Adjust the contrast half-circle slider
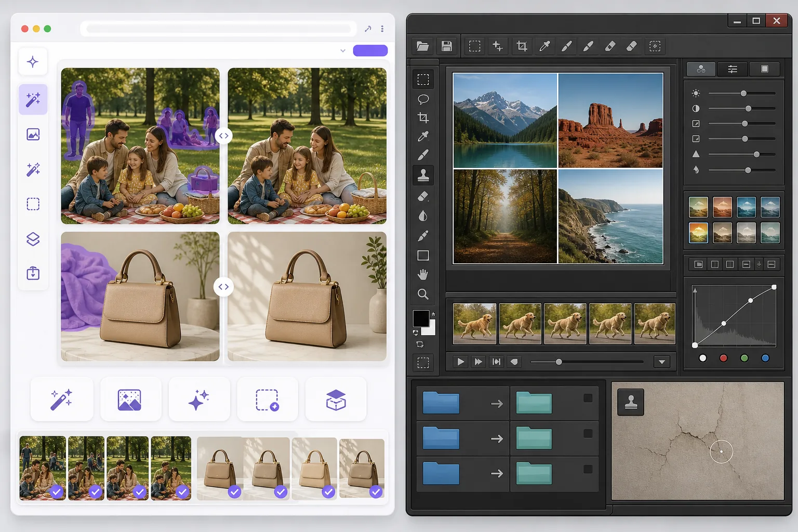798x532 pixels. (x=748, y=109)
